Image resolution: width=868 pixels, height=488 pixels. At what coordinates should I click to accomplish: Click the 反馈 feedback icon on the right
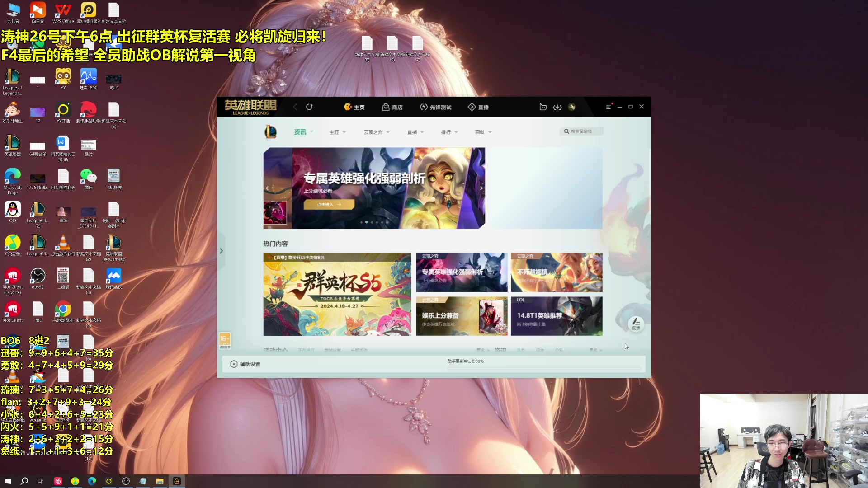(x=636, y=324)
